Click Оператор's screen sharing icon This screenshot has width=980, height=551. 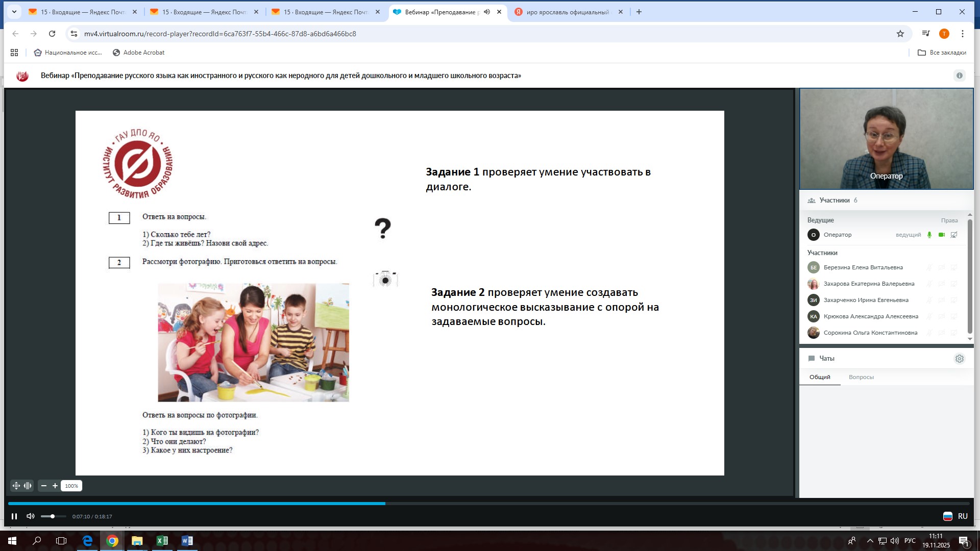(953, 235)
